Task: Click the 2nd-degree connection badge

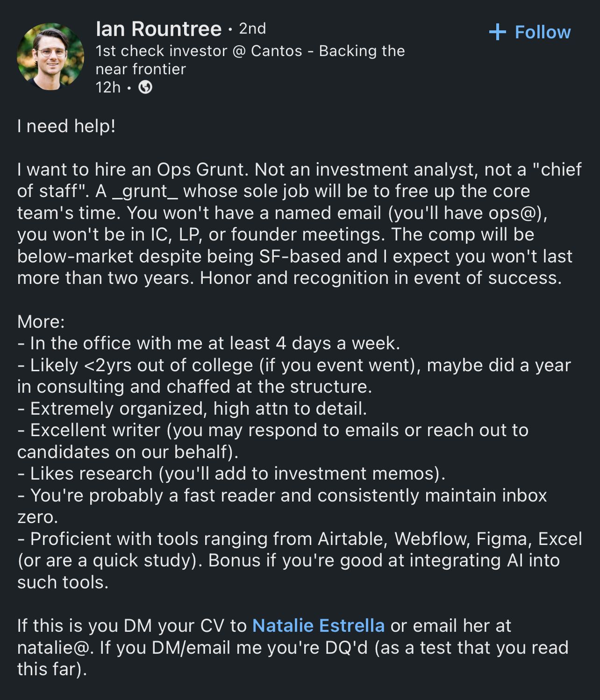Action: coord(252,29)
